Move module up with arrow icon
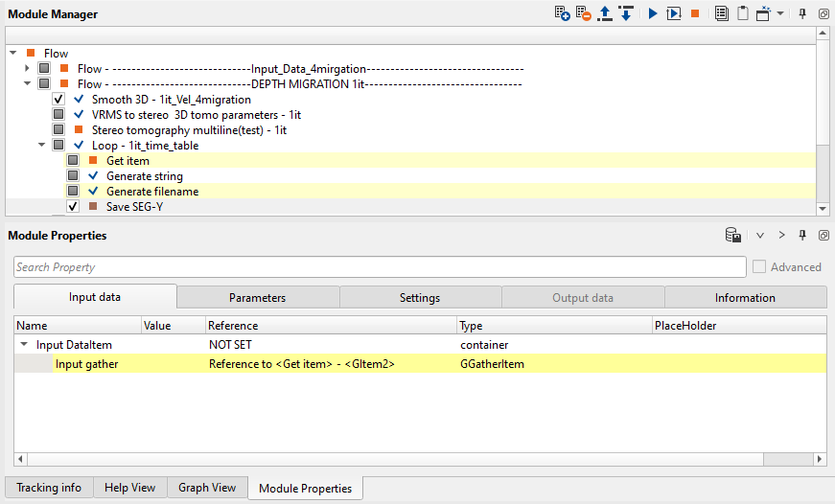 (605, 13)
